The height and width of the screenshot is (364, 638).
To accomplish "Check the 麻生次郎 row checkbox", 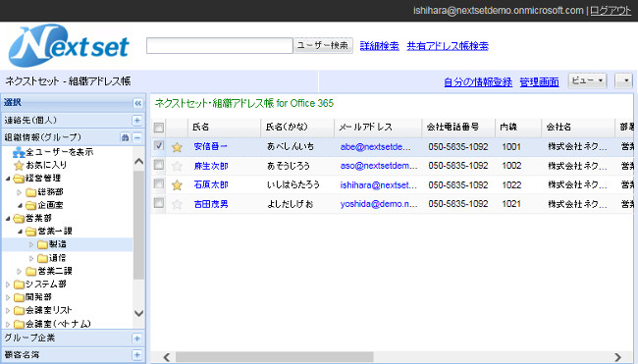I will (159, 165).
